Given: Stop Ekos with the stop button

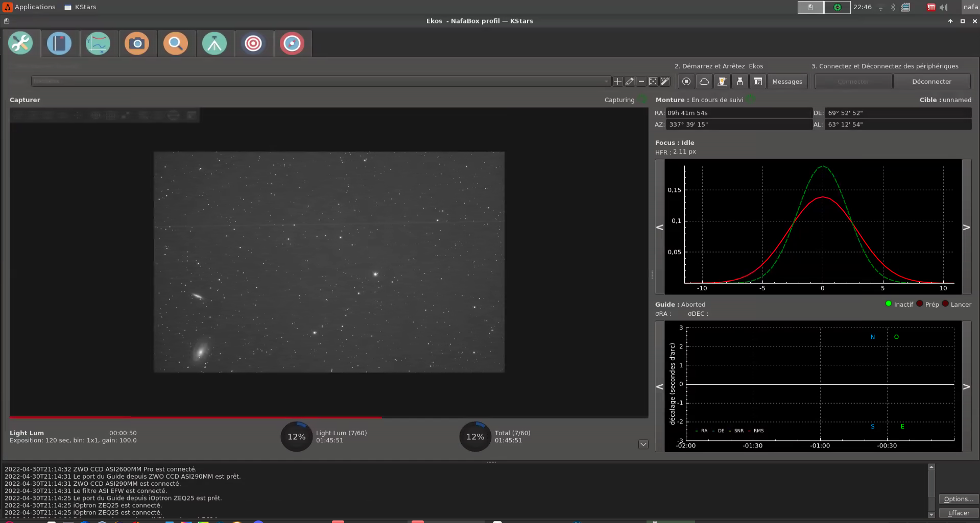Looking at the screenshot, I should (686, 82).
